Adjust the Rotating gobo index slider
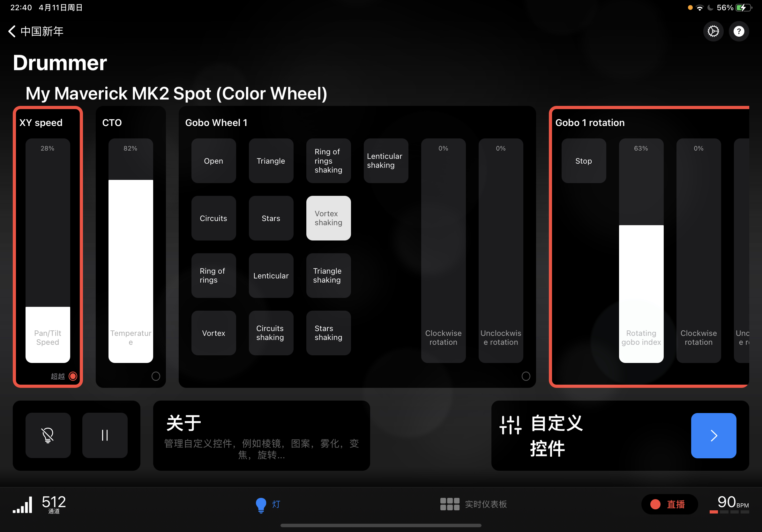This screenshot has height=532, width=762. pyautogui.click(x=641, y=250)
